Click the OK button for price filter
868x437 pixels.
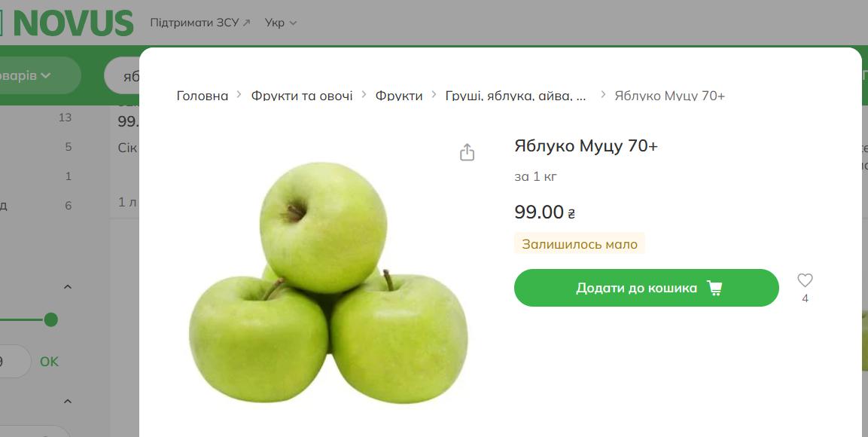tap(49, 362)
